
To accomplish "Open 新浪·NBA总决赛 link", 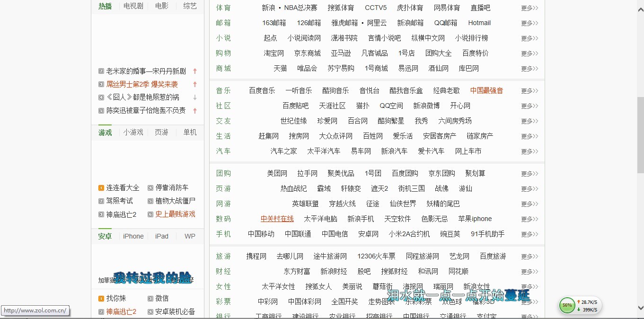I will [x=290, y=8].
